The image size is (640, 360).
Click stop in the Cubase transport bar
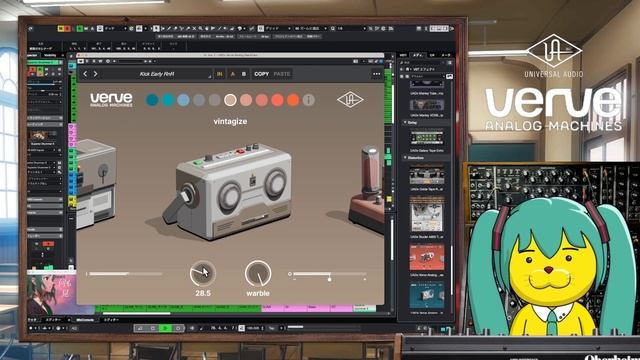point(152,328)
